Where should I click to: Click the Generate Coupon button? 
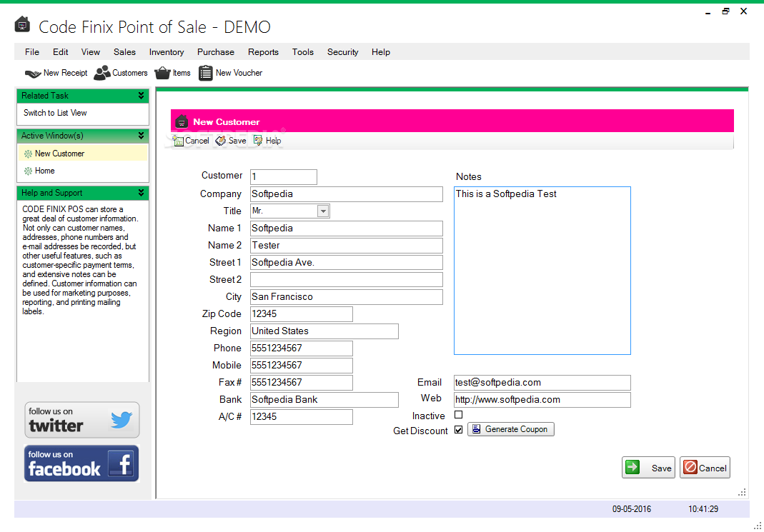click(510, 429)
